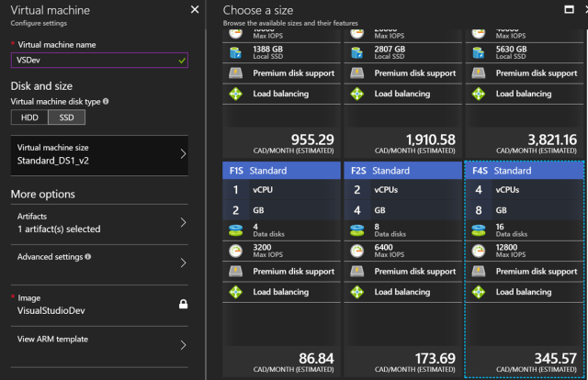Viewport: 588px width, 380px height.
Task: Select the HDD disk type option
Action: tap(28, 117)
